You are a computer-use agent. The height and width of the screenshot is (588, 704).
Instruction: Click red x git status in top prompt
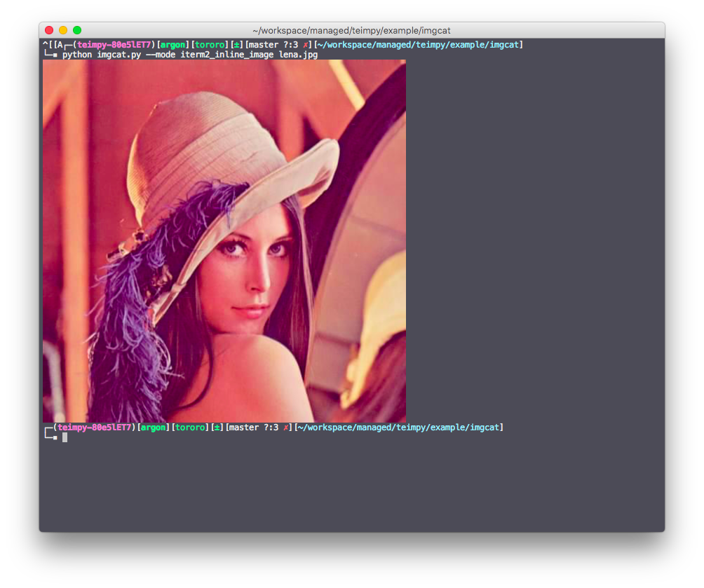305,46
